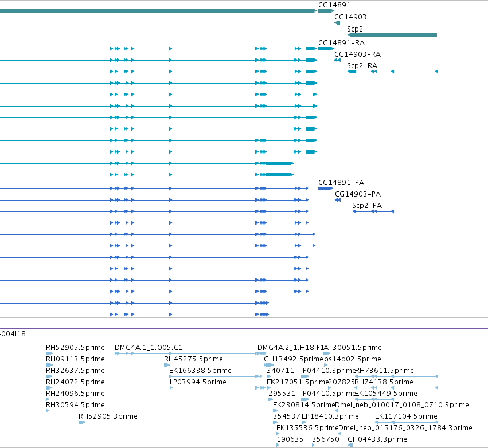Select feature 190635
Viewport: 488px width, 448px height.
tap(290, 439)
